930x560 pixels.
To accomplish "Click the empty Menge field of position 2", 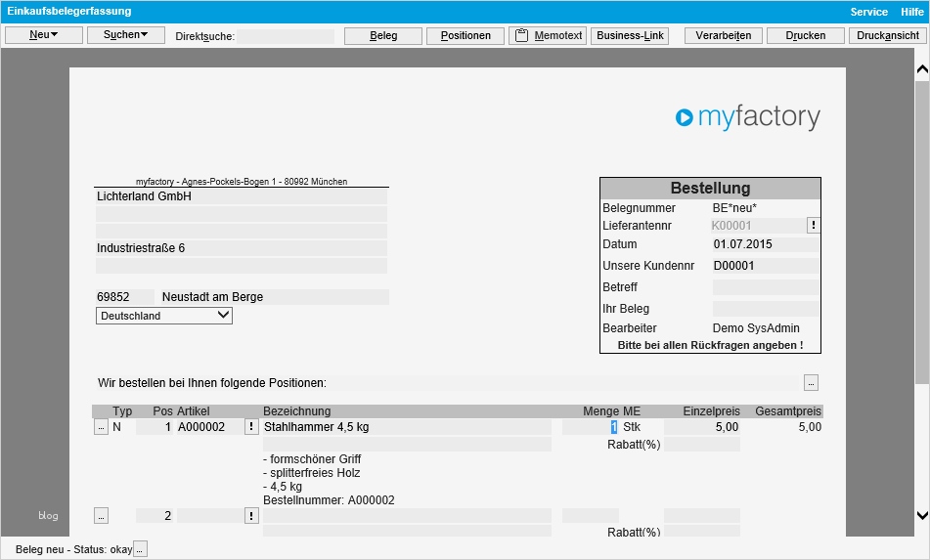I will (x=590, y=516).
